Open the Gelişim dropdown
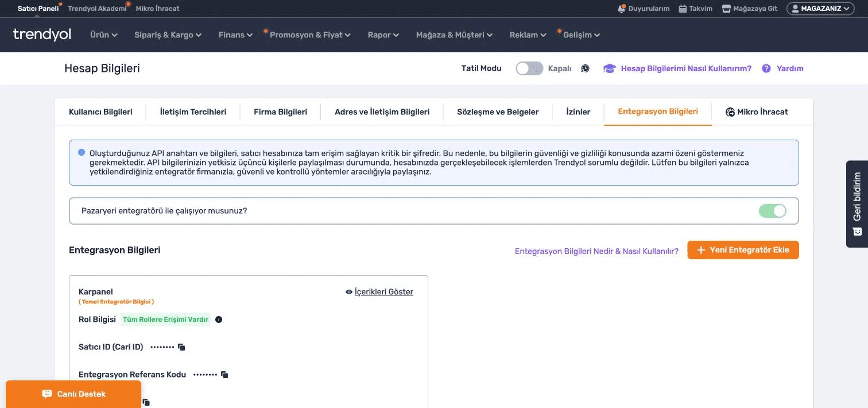The height and width of the screenshot is (408, 868). [x=582, y=35]
